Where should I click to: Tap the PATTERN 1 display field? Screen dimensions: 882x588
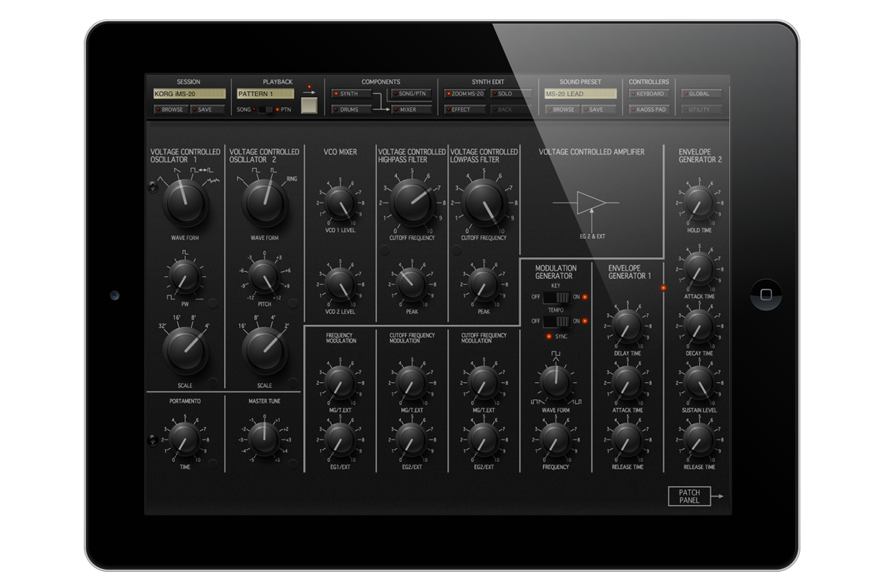click(265, 94)
